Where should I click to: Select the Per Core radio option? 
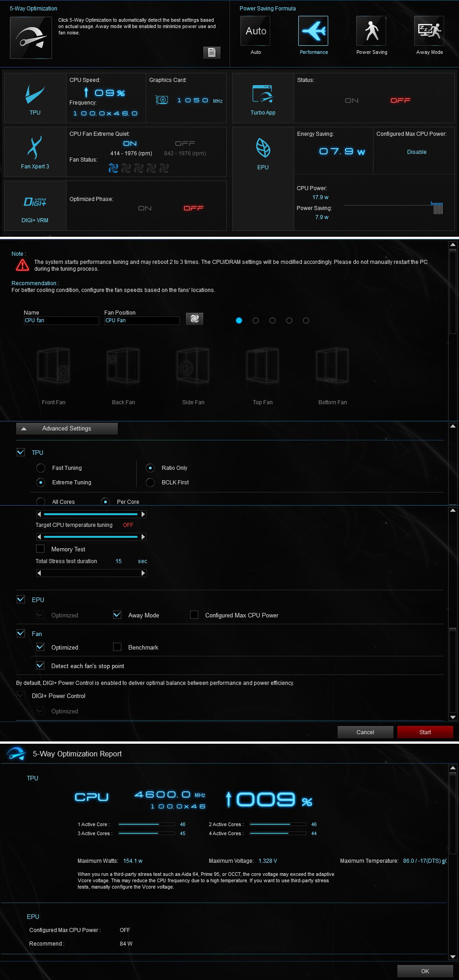tap(105, 501)
